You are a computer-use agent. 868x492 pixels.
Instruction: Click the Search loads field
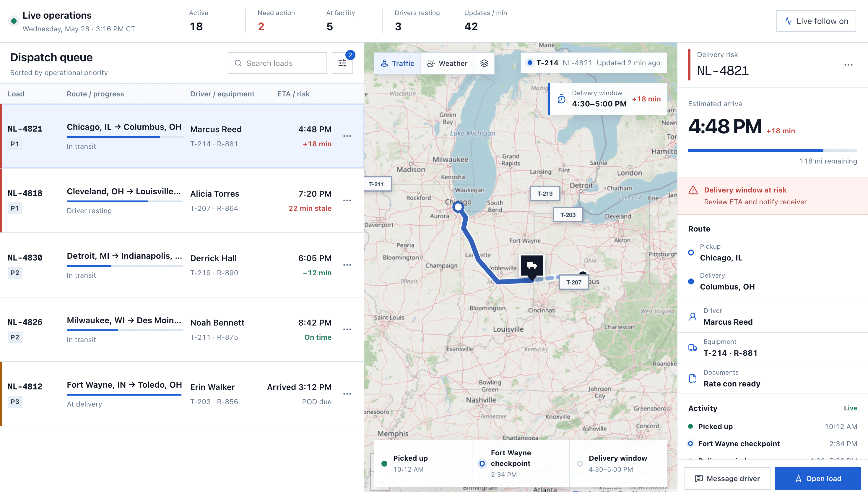point(277,63)
